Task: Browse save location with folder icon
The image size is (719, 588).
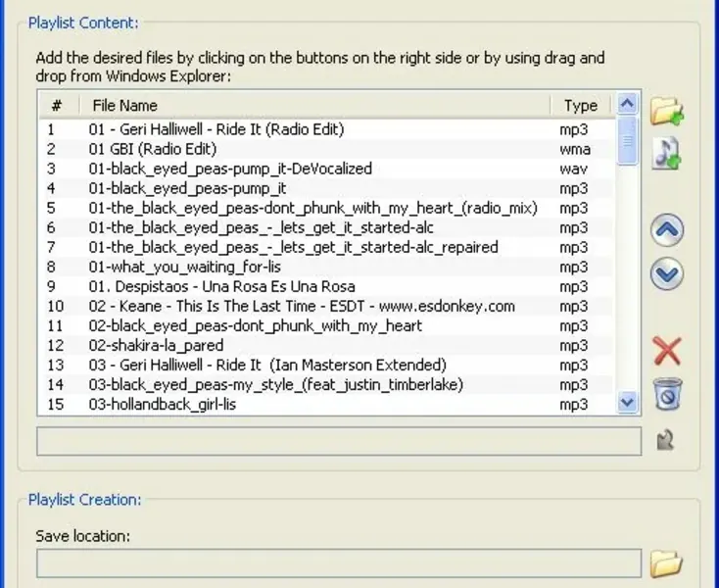Action: [x=666, y=563]
